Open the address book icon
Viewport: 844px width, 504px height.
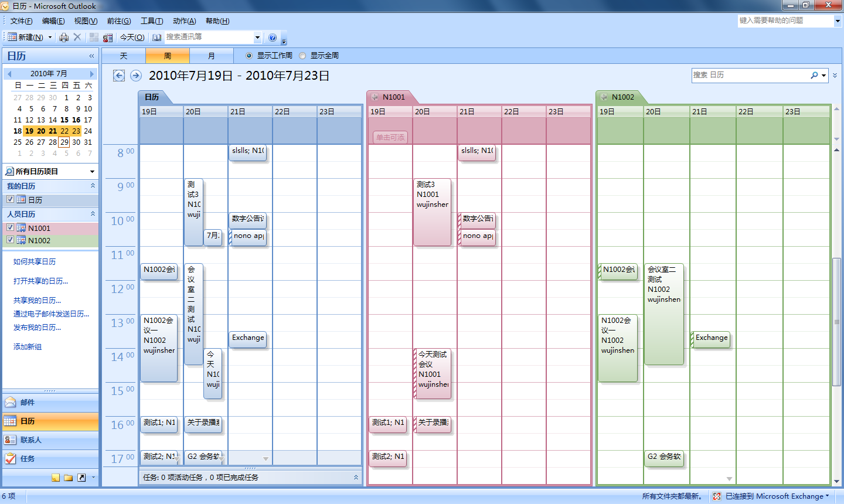[156, 38]
